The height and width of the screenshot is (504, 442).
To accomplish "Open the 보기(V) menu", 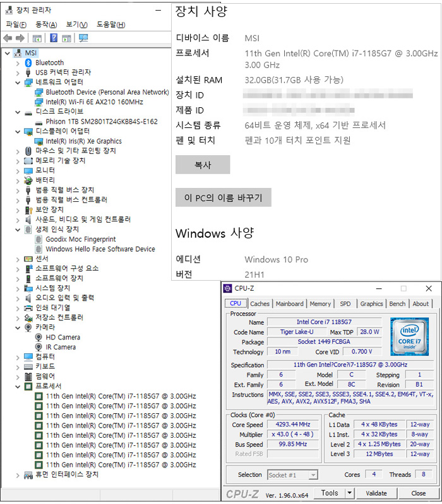I will (76, 25).
